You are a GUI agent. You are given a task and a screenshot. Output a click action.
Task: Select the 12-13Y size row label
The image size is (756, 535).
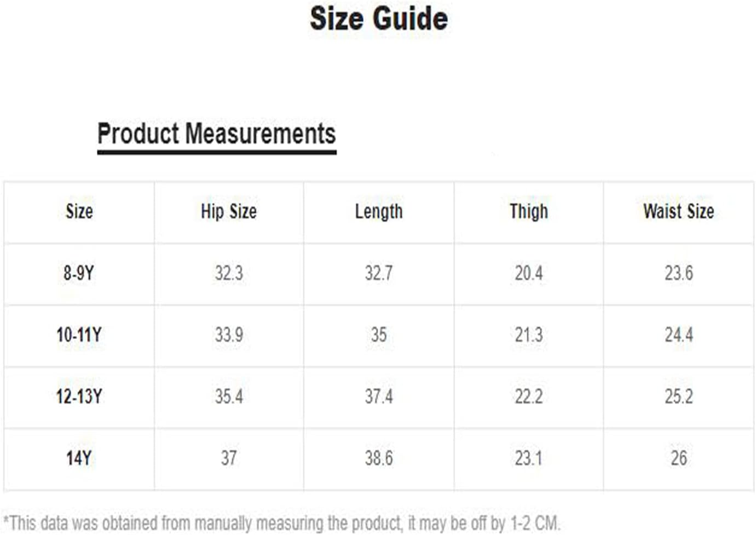click(79, 396)
